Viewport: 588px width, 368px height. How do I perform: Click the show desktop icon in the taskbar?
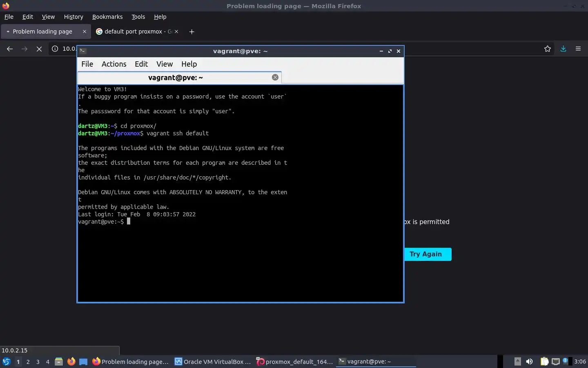83,361
